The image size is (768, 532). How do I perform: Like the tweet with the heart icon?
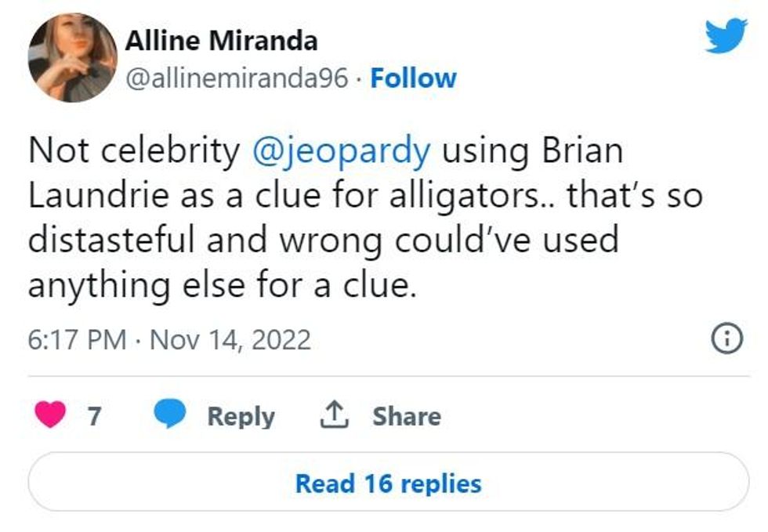pyautogui.click(x=51, y=416)
